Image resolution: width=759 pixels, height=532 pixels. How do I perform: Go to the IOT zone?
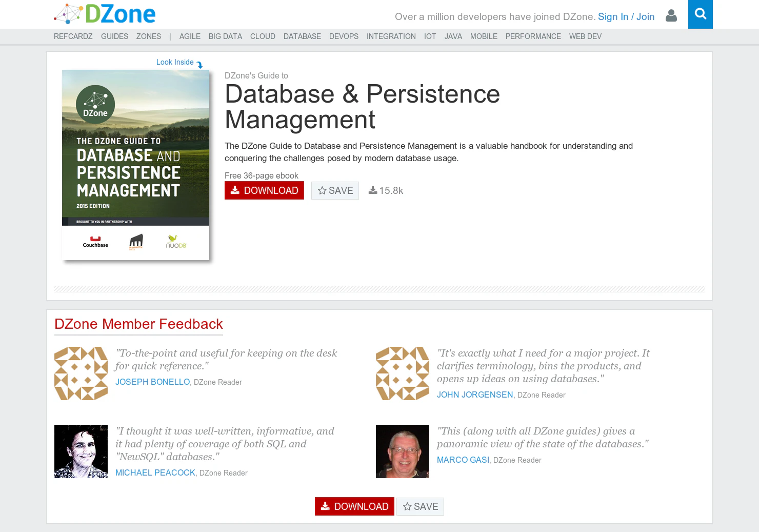pyautogui.click(x=430, y=36)
